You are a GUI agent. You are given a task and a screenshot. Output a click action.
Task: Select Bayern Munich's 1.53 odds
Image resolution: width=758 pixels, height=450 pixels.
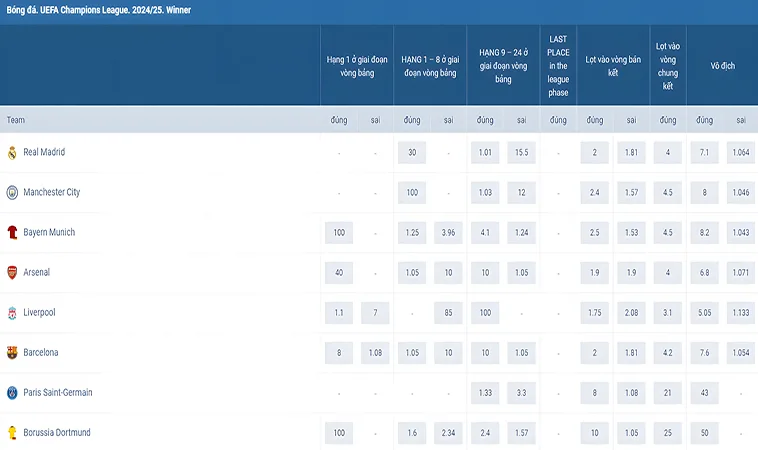point(631,233)
